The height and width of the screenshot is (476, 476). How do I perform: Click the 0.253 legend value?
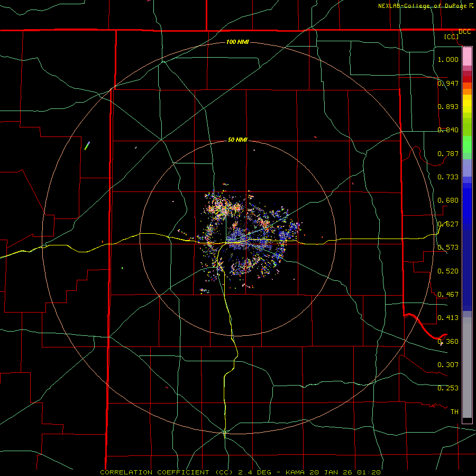tap(448, 388)
